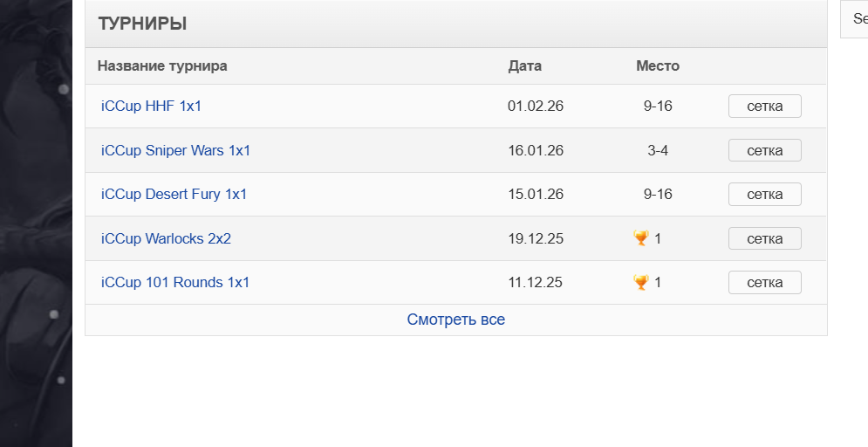Click the Название турнира column header
Screen dimensions: 868x447
[162, 65]
